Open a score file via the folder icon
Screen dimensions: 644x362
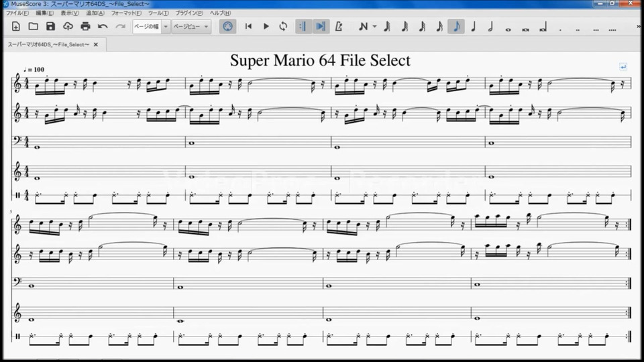34,27
